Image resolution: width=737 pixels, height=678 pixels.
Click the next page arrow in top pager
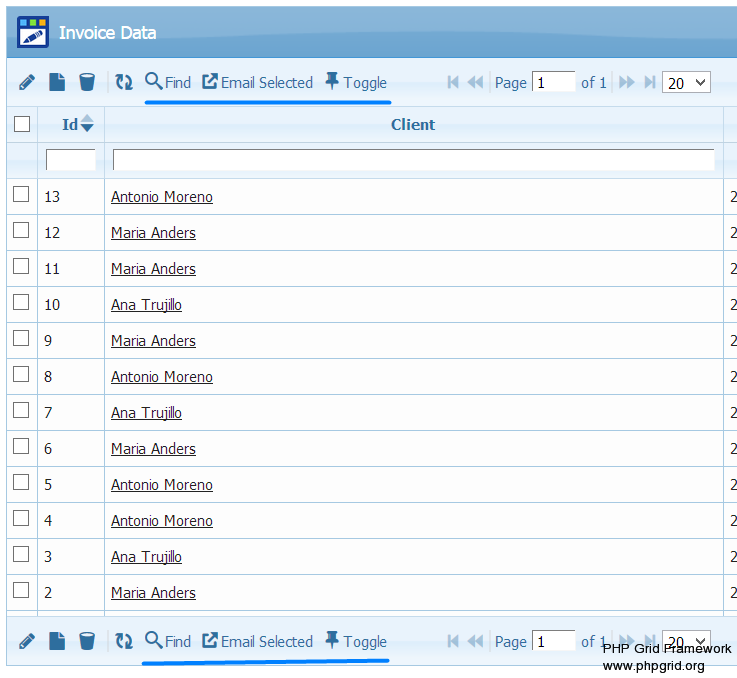tap(627, 82)
